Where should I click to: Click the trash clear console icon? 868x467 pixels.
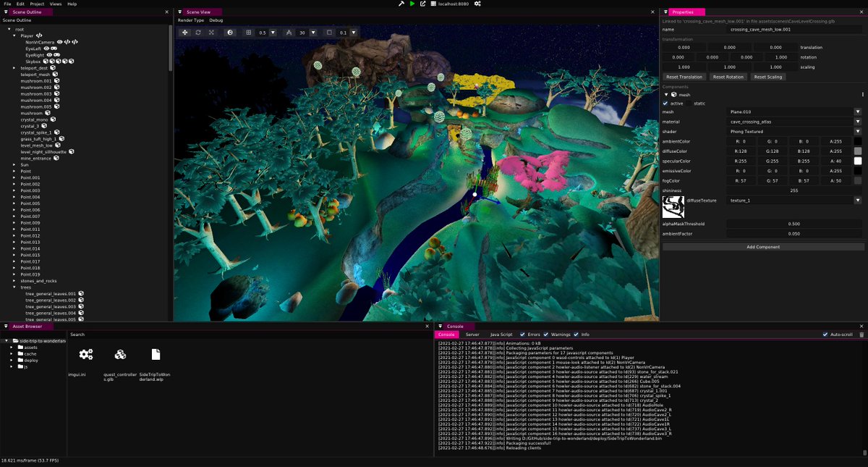pyautogui.click(x=861, y=335)
